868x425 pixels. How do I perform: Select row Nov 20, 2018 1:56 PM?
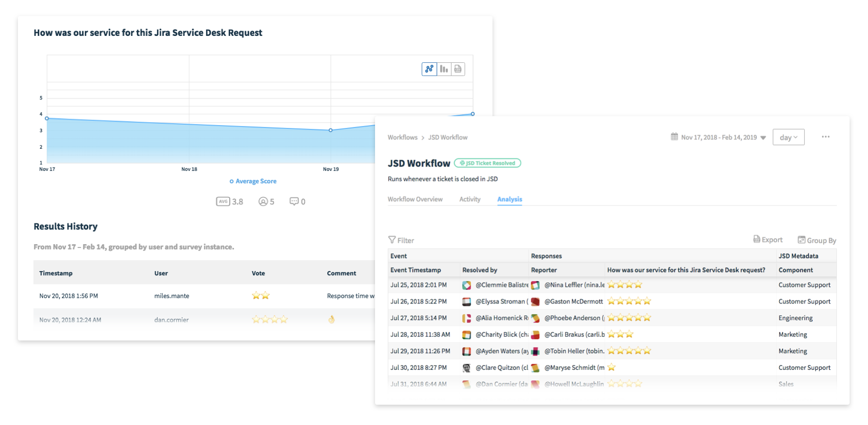pyautogui.click(x=204, y=296)
